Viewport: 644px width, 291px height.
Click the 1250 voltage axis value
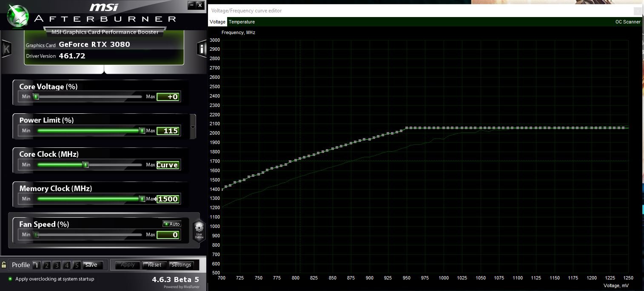coord(628,278)
